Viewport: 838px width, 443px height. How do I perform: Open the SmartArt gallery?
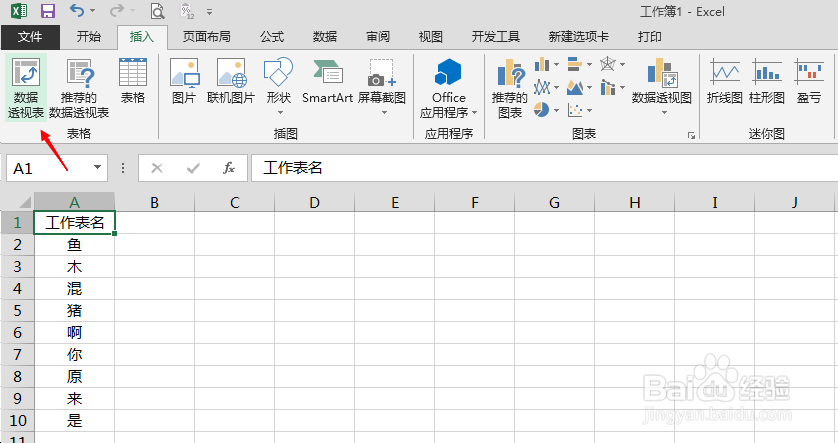click(328, 81)
